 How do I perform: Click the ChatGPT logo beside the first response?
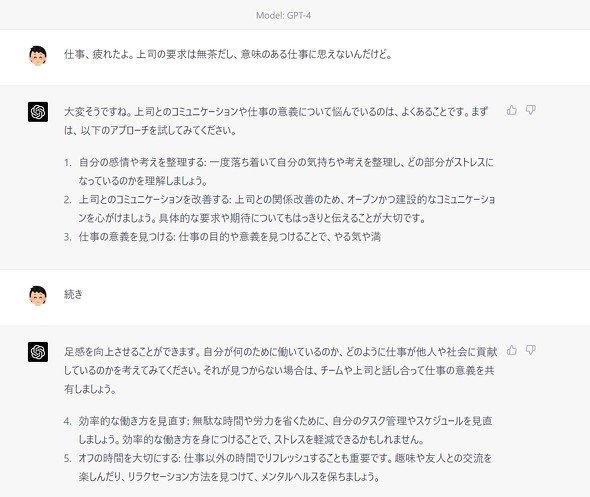pos(38,112)
